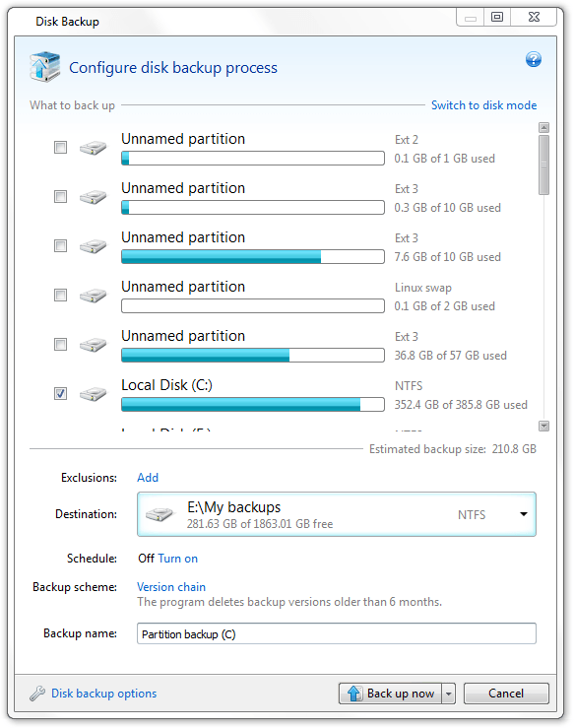Click the drive icon for the Linux swap partition
This screenshot has width=574, height=728.
[x=94, y=296]
